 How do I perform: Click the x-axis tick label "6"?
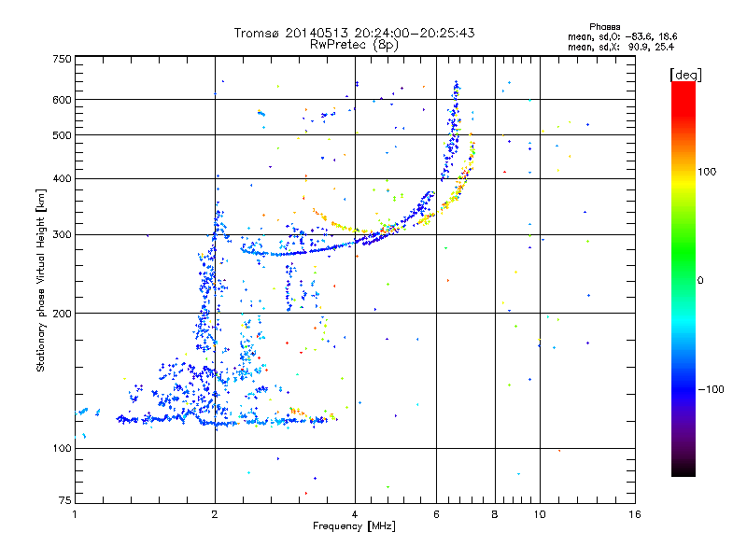(436, 514)
